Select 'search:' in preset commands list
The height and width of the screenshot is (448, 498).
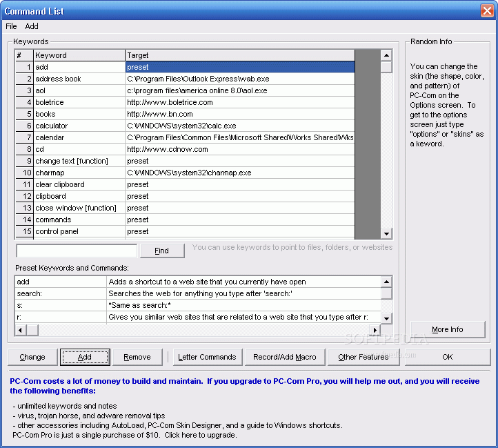tap(61, 293)
